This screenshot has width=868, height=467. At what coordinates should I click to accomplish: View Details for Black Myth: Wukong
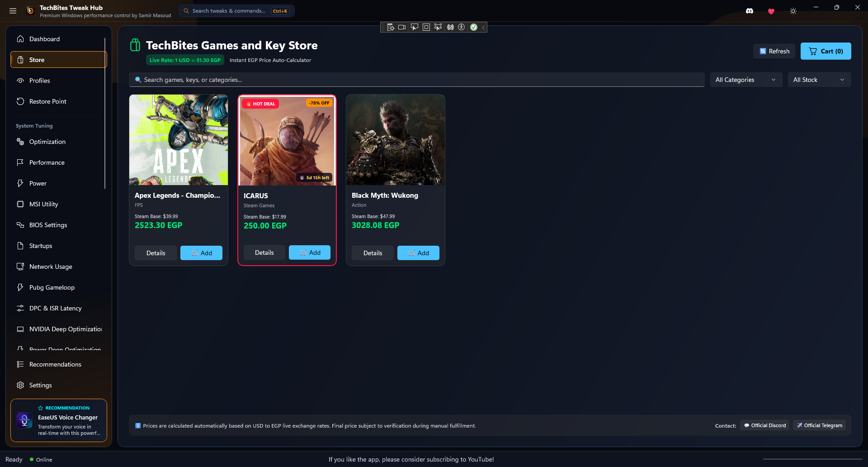tap(373, 253)
